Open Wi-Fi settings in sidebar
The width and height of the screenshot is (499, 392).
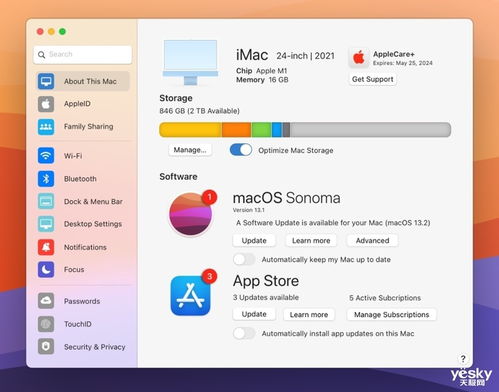pyautogui.click(x=82, y=156)
